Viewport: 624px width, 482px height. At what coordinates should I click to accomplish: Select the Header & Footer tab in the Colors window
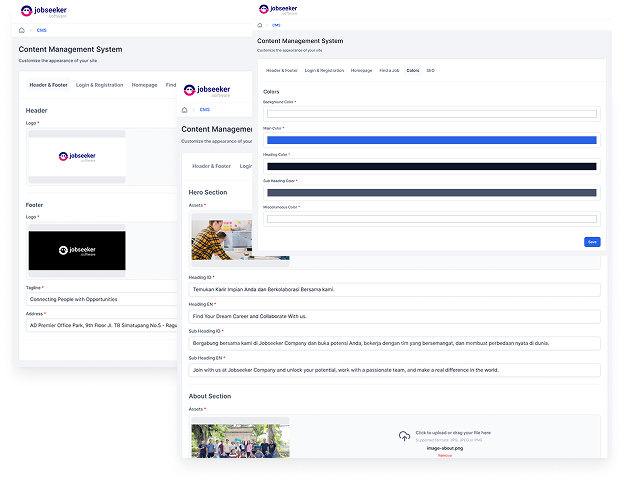(x=282, y=70)
